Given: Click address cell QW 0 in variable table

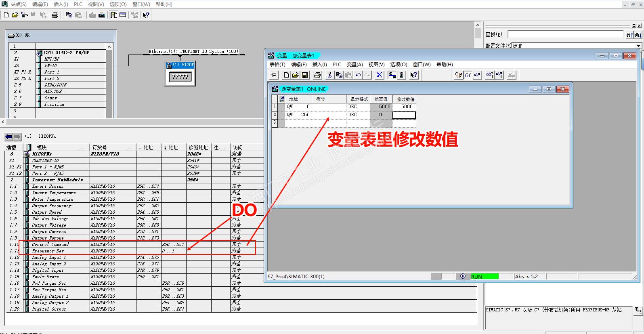Looking at the screenshot, I should (298, 107).
